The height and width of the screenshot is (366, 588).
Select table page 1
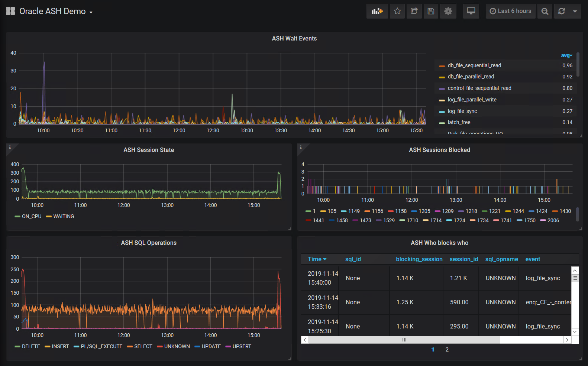pyautogui.click(x=433, y=350)
